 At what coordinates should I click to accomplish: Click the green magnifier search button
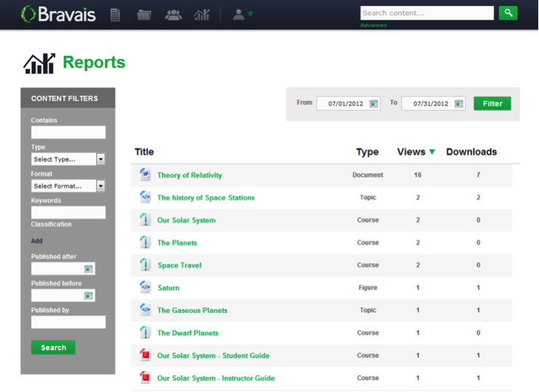click(x=508, y=12)
